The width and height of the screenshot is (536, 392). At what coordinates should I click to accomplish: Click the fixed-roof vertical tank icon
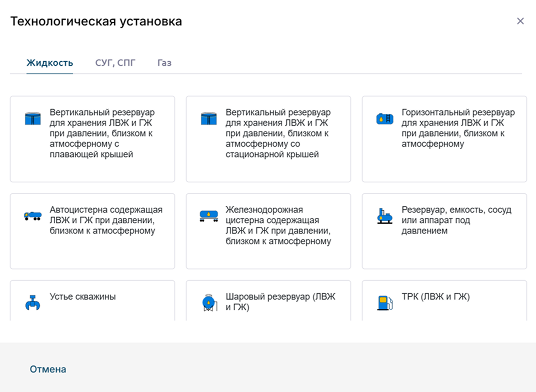[209, 118]
